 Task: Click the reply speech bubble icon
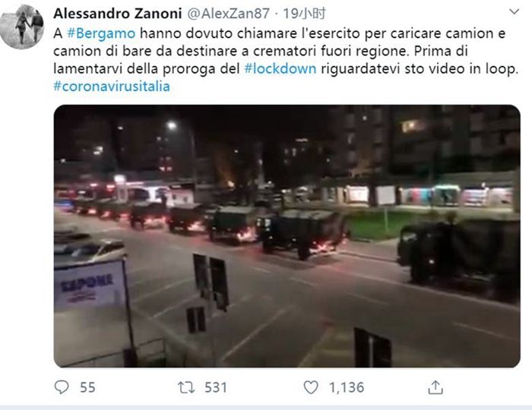pyautogui.click(x=62, y=387)
